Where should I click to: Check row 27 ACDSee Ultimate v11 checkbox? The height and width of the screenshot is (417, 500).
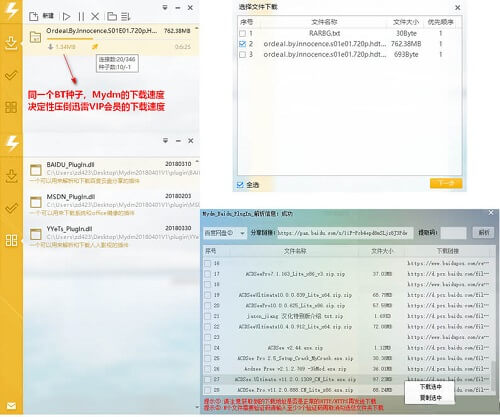click(207, 379)
